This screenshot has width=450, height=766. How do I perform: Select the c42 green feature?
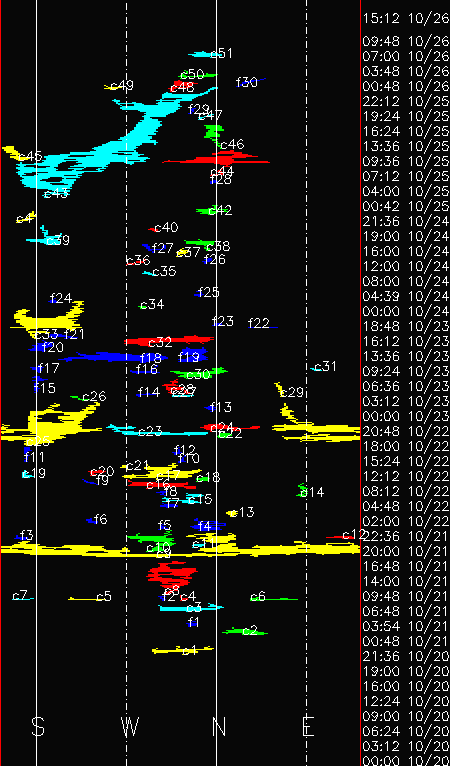214,211
